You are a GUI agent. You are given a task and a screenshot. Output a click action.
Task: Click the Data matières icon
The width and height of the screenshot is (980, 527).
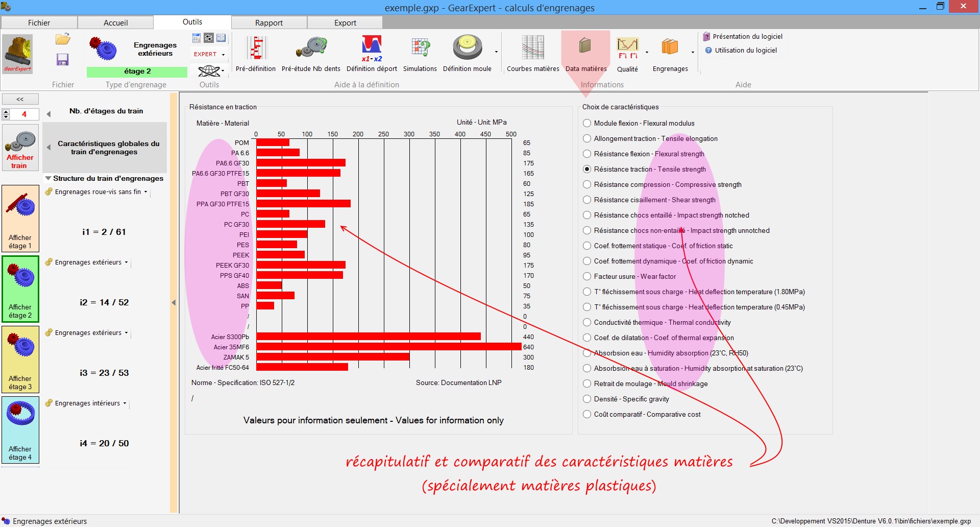585,46
